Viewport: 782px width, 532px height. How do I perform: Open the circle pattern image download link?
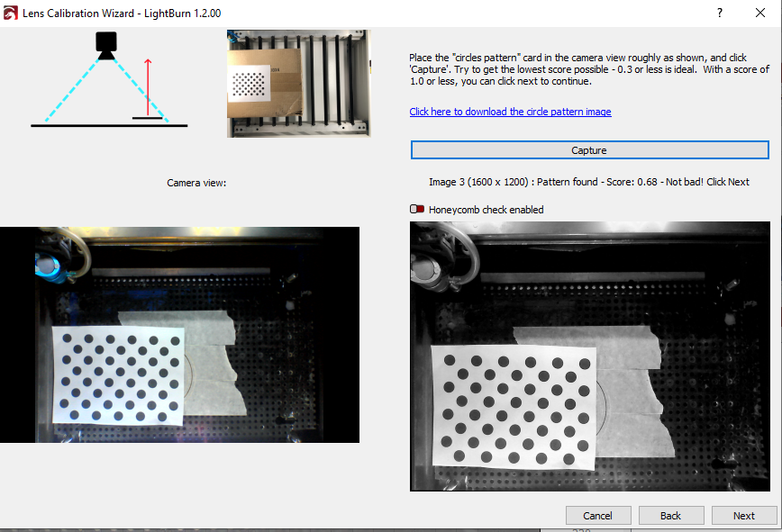(510, 112)
